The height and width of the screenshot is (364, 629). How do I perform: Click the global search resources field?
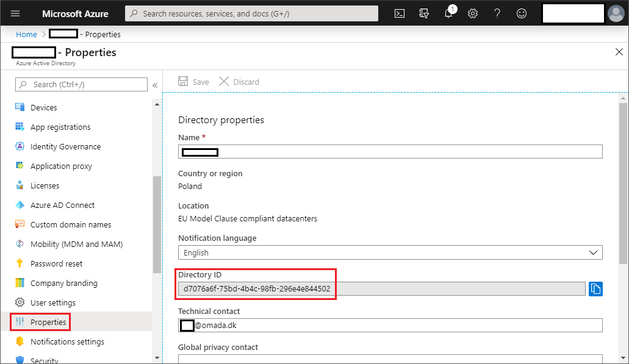tap(251, 13)
